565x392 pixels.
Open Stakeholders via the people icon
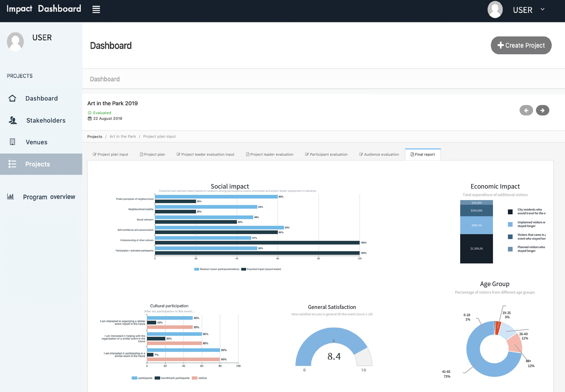pyautogui.click(x=12, y=120)
